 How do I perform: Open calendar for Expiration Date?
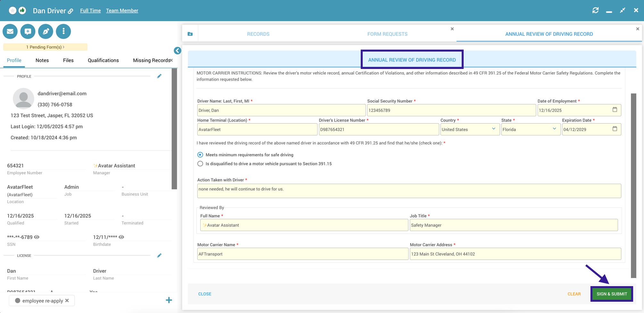click(615, 129)
